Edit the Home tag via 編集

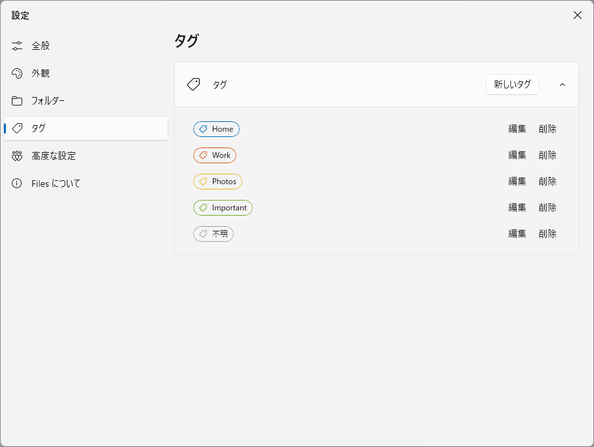[x=517, y=129]
